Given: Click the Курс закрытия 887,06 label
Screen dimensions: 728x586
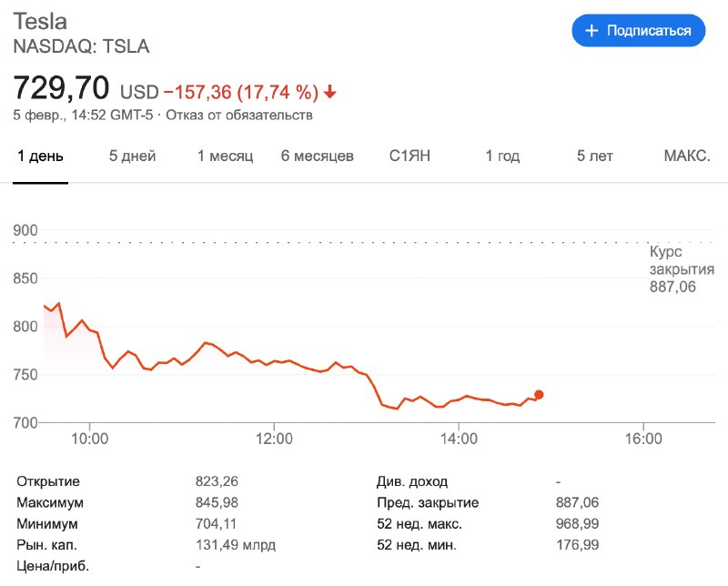Looking at the screenshot, I should pyautogui.click(x=682, y=269).
